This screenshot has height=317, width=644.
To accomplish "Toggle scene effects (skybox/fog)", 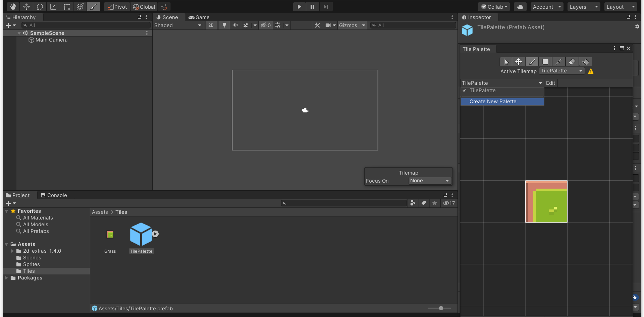I will tap(246, 25).
